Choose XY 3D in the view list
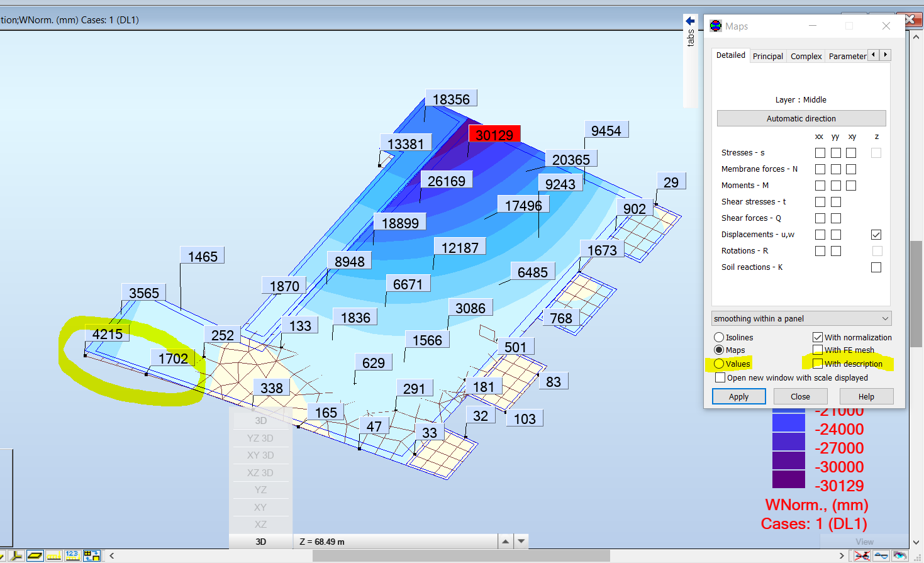Viewport: 924px width, 563px height. [x=260, y=455]
